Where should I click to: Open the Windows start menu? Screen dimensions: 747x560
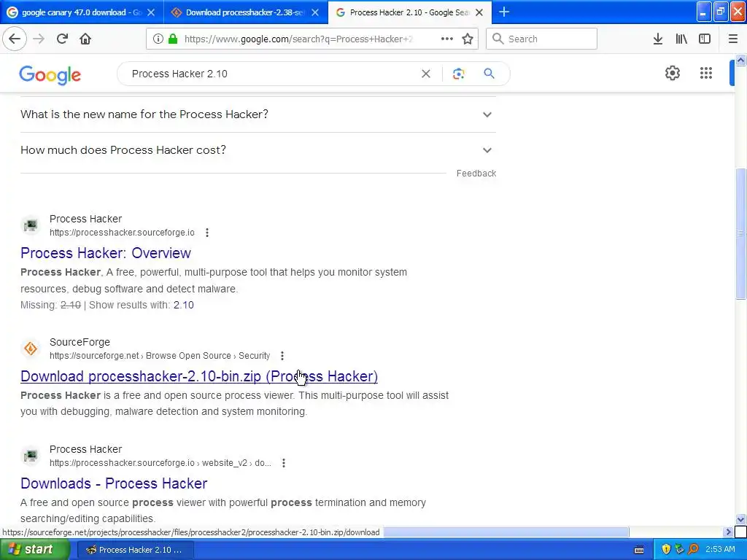point(34,550)
